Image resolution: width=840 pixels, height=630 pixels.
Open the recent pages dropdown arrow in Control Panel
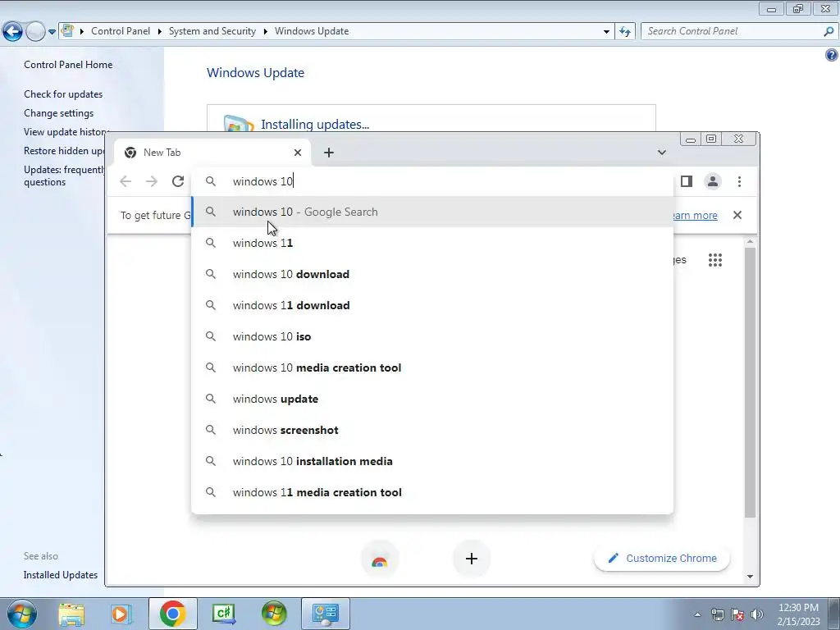(52, 32)
